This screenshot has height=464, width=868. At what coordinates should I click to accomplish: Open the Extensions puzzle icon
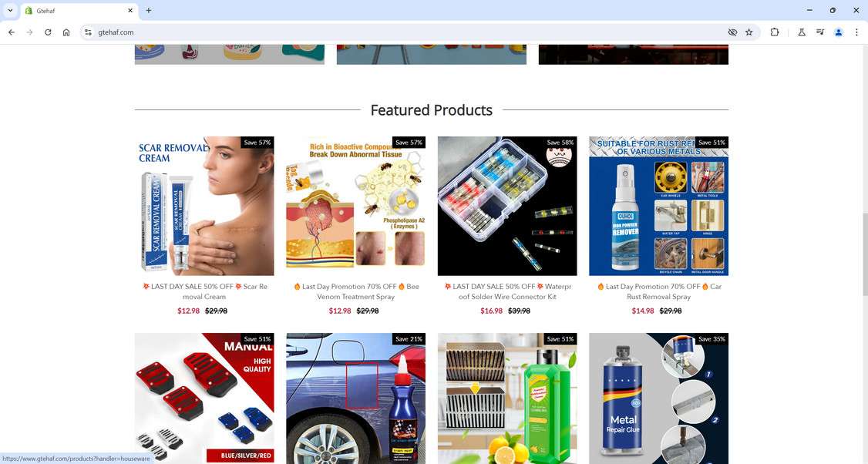tap(775, 32)
